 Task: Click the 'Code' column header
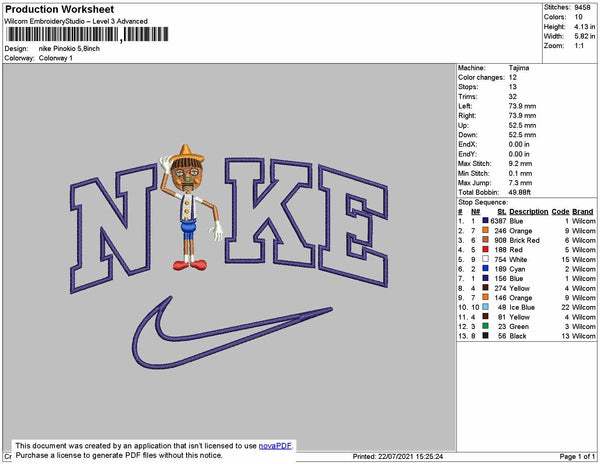click(x=560, y=212)
